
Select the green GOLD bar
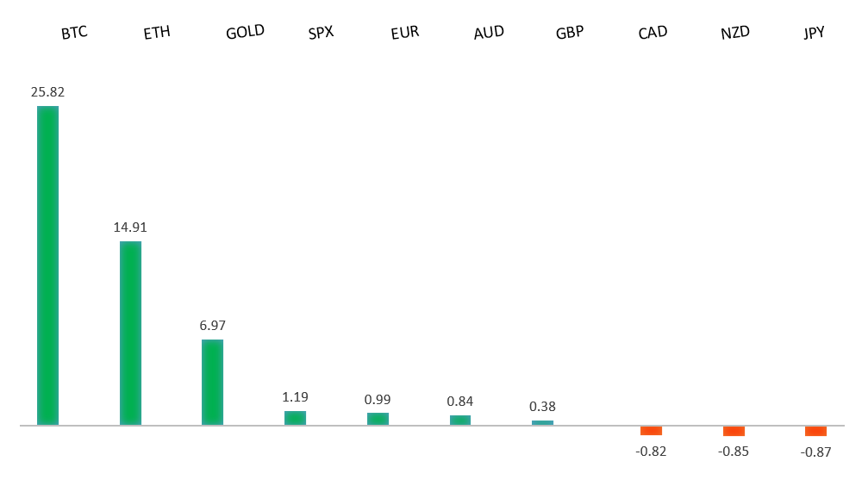click(x=212, y=382)
